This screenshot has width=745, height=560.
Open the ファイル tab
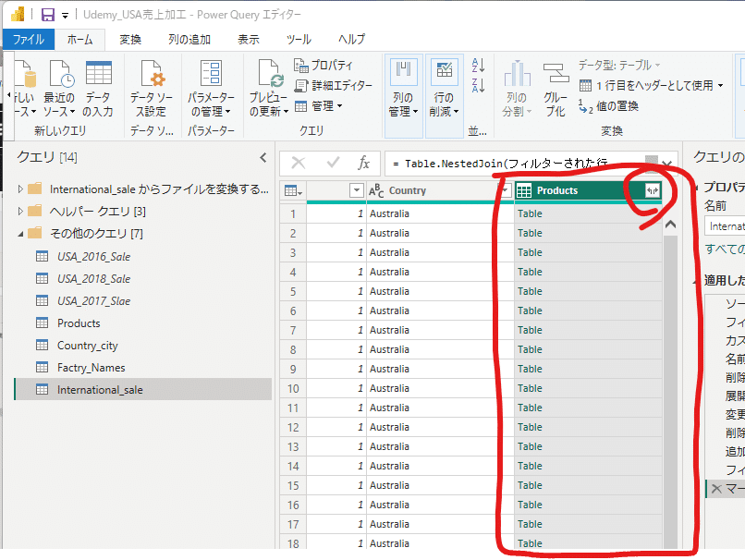pos(29,40)
